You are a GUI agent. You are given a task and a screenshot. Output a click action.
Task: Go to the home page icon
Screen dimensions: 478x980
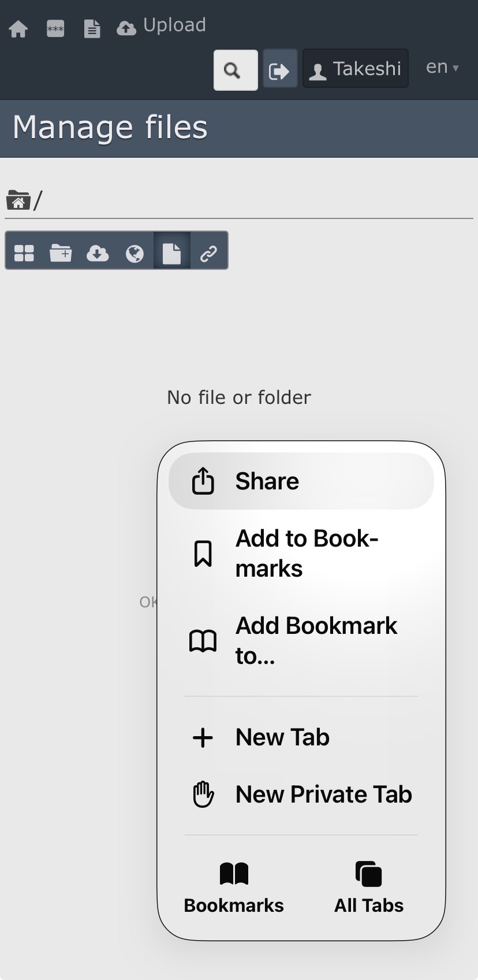(18, 28)
